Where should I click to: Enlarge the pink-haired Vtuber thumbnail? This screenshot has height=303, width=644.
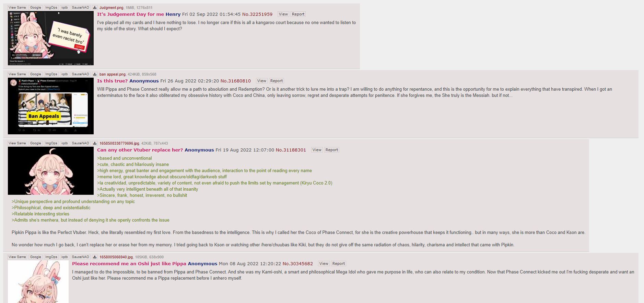pyautogui.click(x=51, y=171)
